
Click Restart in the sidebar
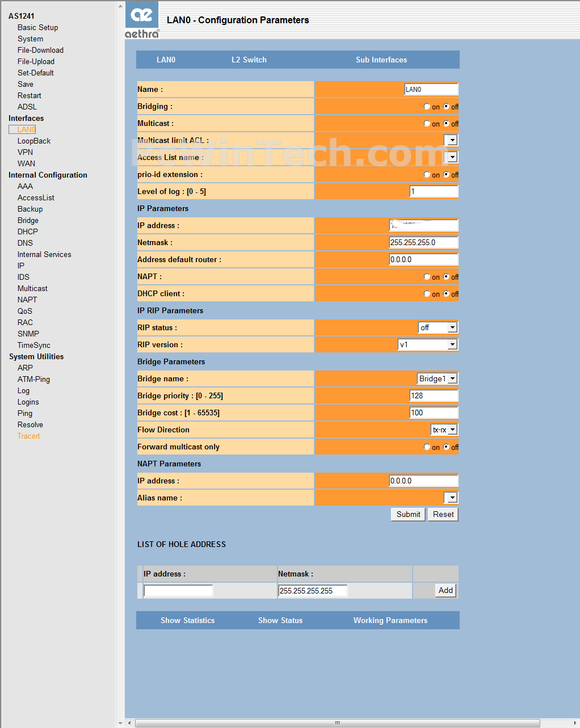pos(30,95)
